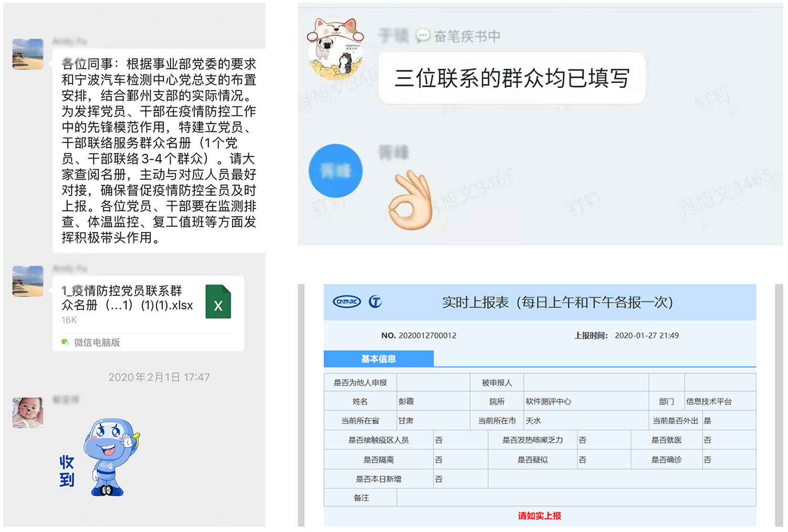788x532 pixels.
Task: Click the 备注 input field
Action: pos(576,497)
